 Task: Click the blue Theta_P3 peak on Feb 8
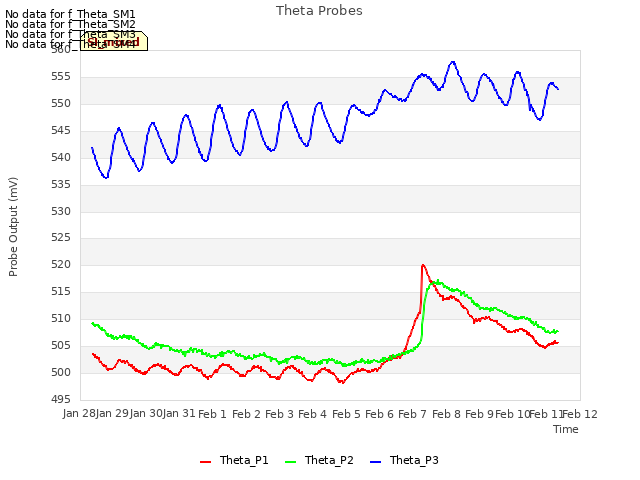click(452, 62)
